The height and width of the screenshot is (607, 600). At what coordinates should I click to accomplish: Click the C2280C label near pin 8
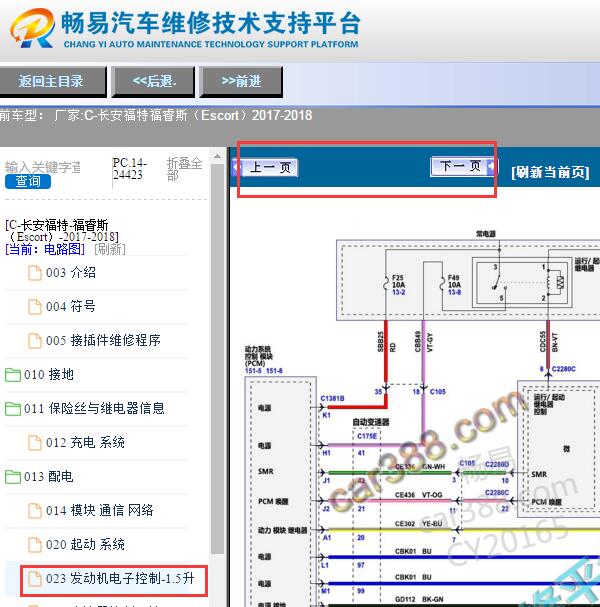pyautogui.click(x=564, y=369)
